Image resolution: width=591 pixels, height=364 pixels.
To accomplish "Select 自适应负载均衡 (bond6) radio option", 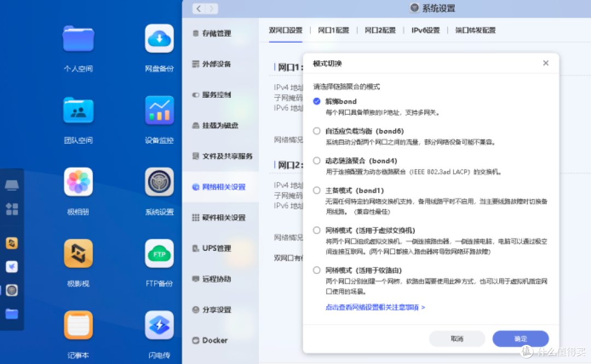I will [x=317, y=131].
